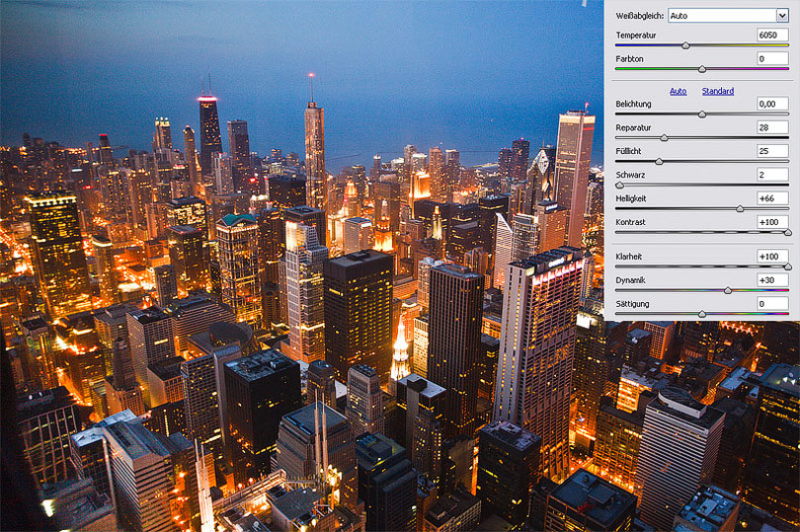Click the Reparatur label
800x532 pixels.
tap(633, 127)
